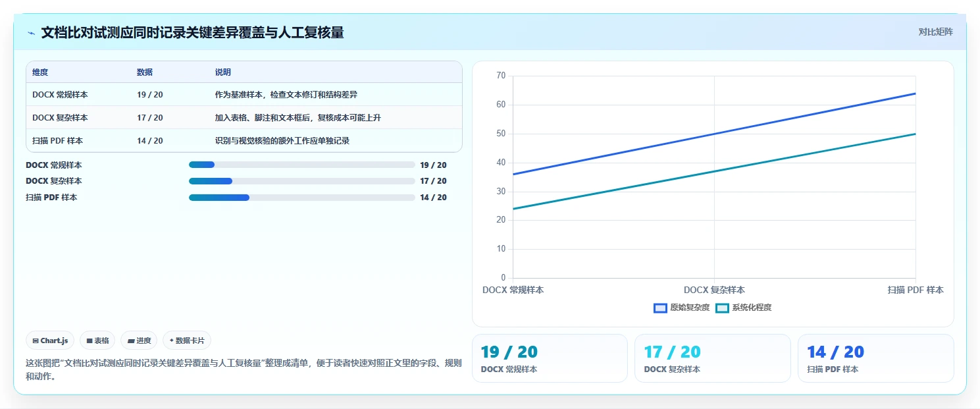Click the 原始复杂度 legend label text

[x=690, y=308]
